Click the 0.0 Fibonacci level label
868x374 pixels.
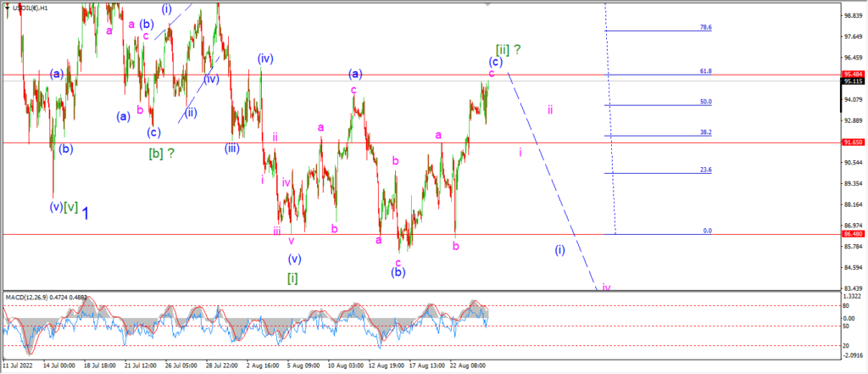pos(707,231)
